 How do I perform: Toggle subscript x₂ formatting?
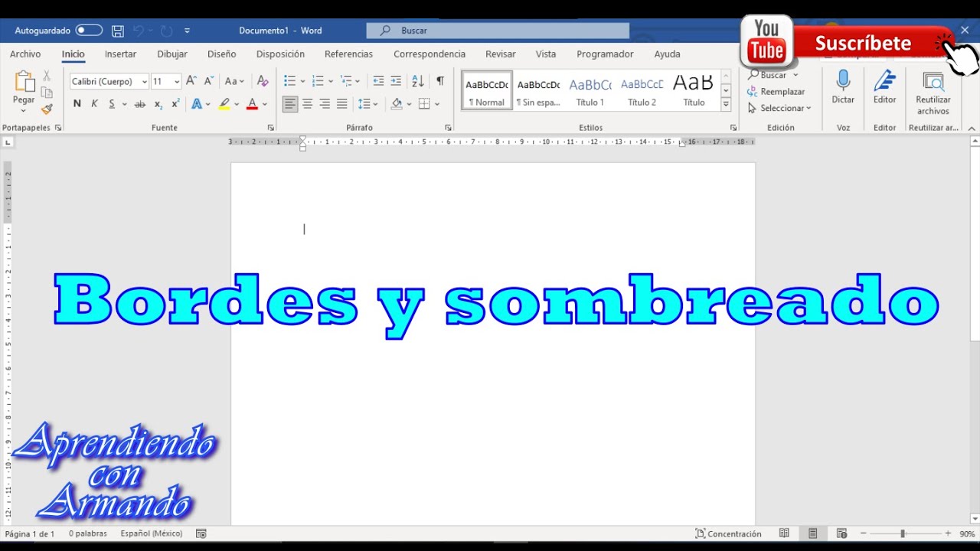coord(158,104)
